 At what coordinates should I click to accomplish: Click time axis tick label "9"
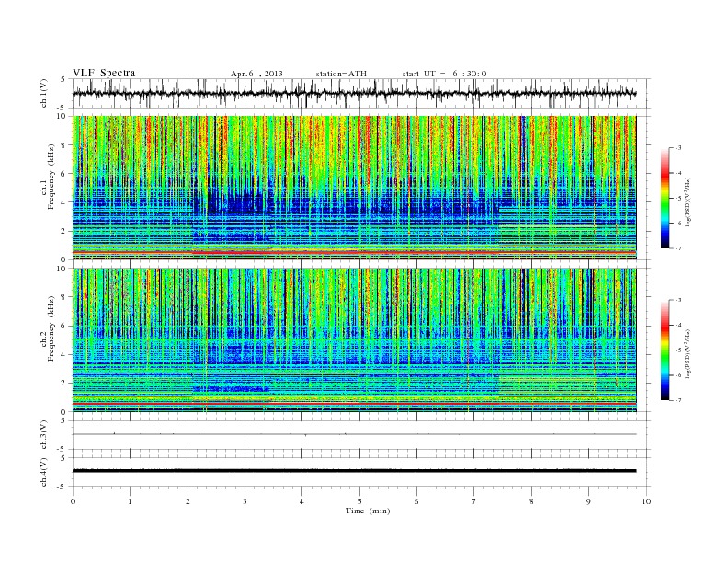click(588, 501)
